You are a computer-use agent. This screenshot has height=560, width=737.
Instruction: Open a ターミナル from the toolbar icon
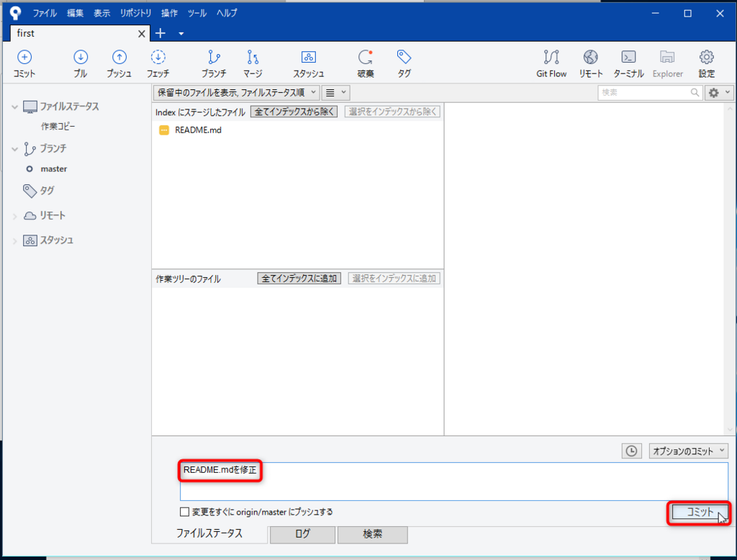[x=628, y=63]
